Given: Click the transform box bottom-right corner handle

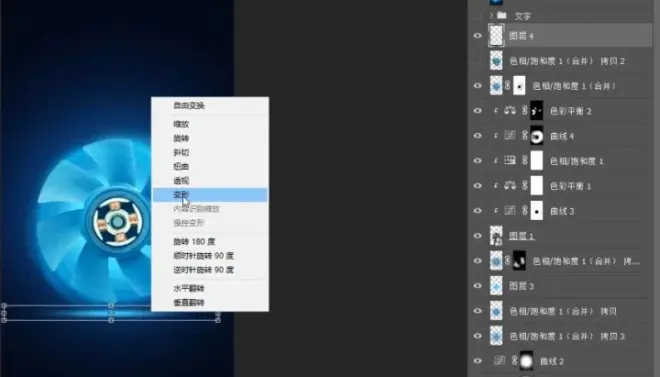Looking at the screenshot, I should point(218,320).
